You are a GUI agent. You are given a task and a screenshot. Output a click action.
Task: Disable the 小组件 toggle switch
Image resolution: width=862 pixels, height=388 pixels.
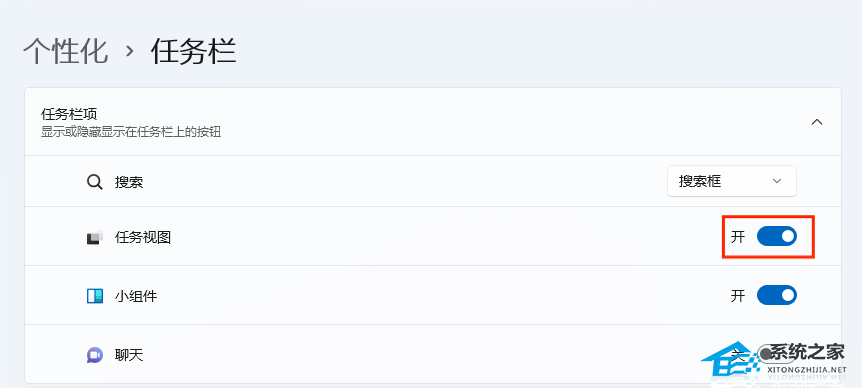776,295
